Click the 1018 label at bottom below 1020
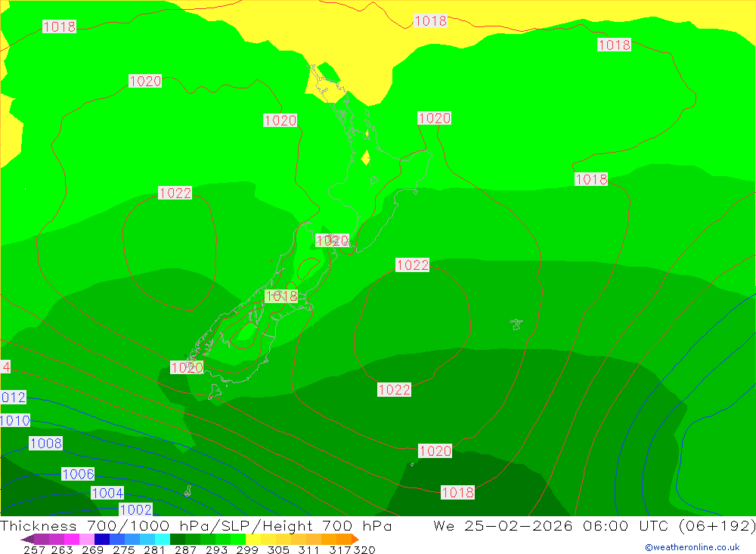756x554 pixels. tap(458, 492)
